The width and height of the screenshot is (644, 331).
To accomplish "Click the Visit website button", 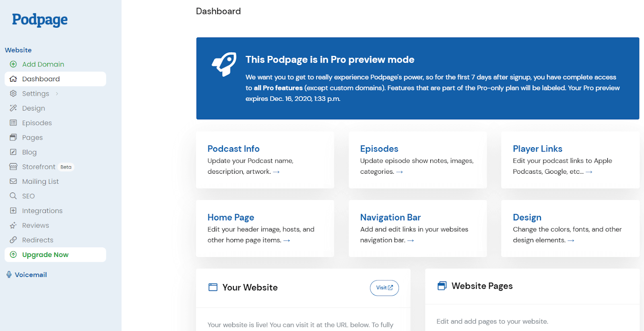I will (384, 288).
